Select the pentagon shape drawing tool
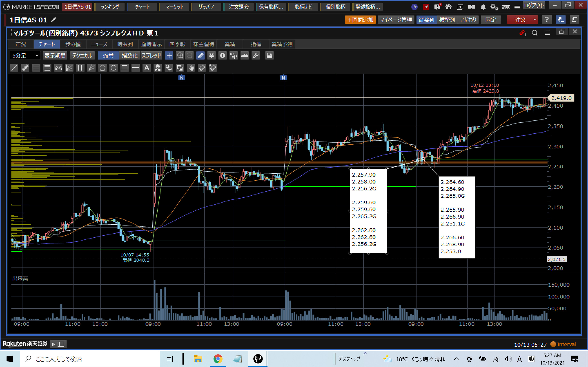The height and width of the screenshot is (367, 588). [x=102, y=68]
